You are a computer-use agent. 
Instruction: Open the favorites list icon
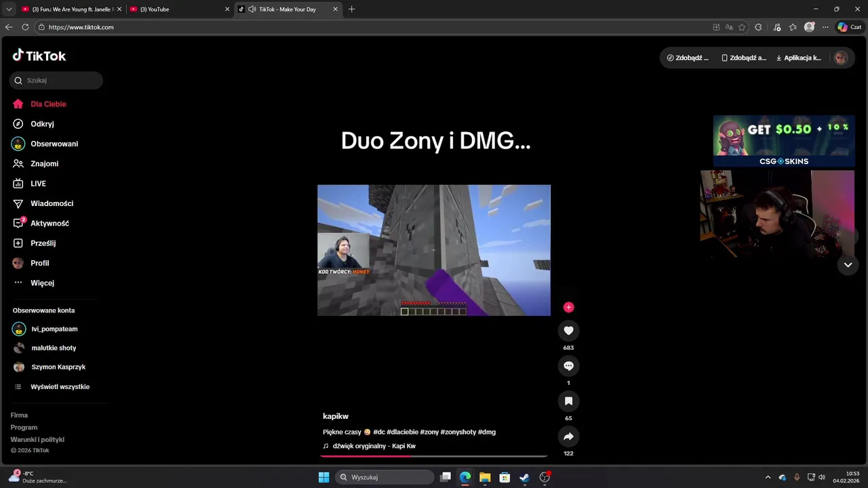click(x=793, y=27)
